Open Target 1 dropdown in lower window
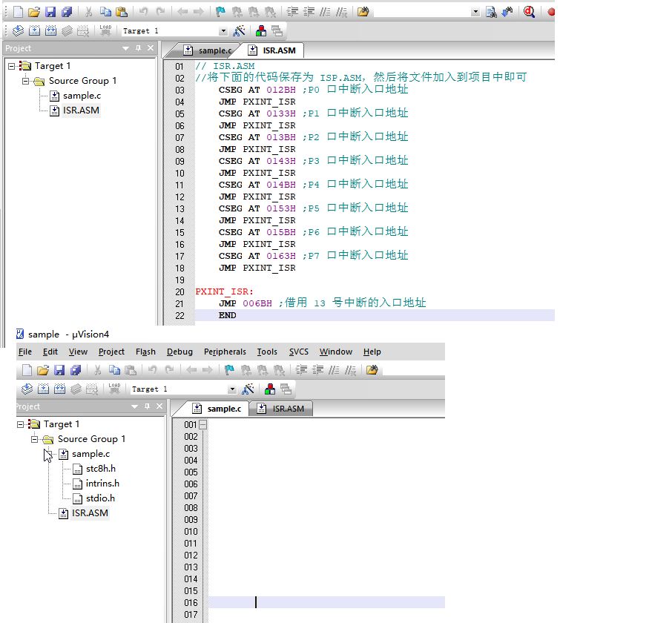This screenshot has width=672, height=623. (x=232, y=389)
